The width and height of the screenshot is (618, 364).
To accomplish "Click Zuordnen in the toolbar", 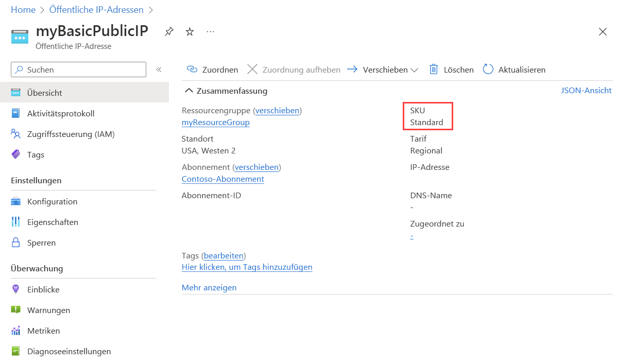I will pos(212,70).
